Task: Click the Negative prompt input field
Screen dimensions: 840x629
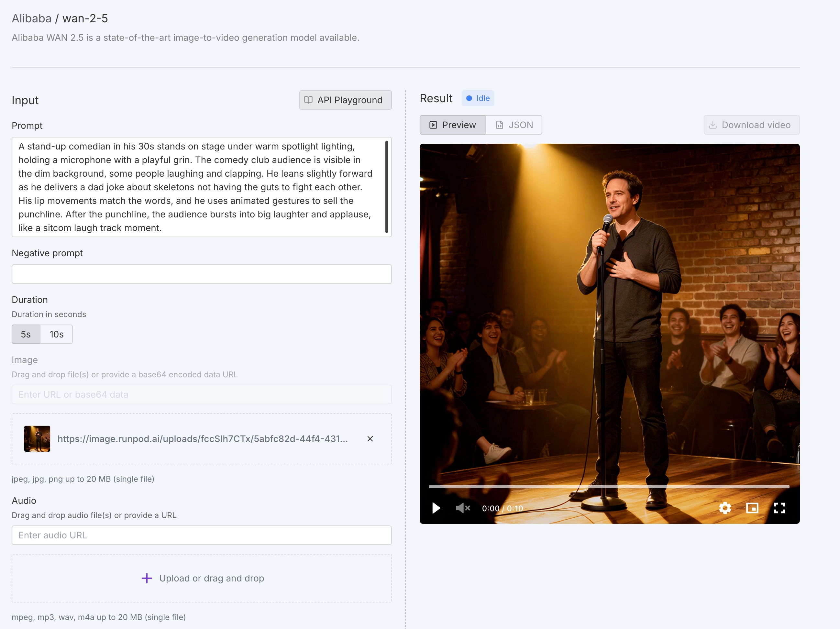Action: 201,274
